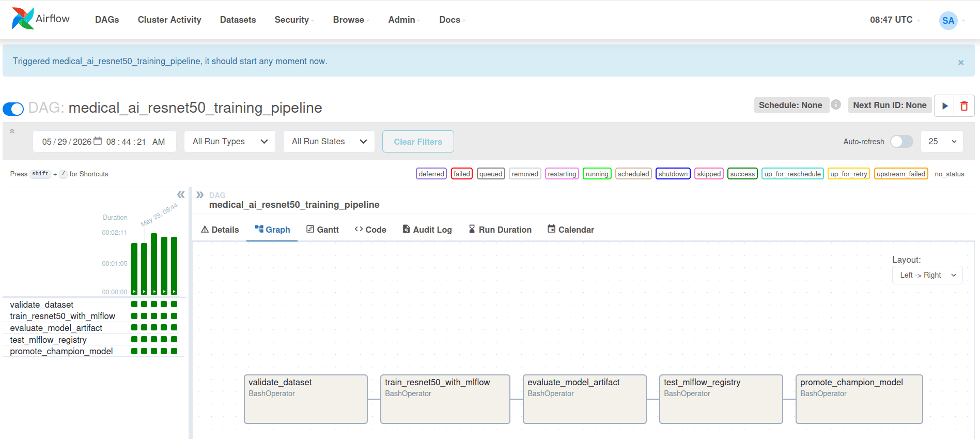Select the first run duration bar

coord(134,269)
